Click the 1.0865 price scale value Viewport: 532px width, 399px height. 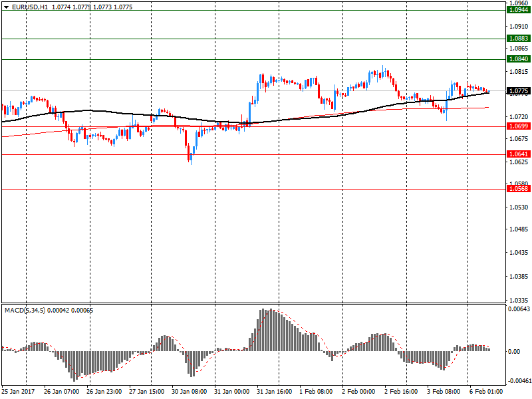click(519, 48)
